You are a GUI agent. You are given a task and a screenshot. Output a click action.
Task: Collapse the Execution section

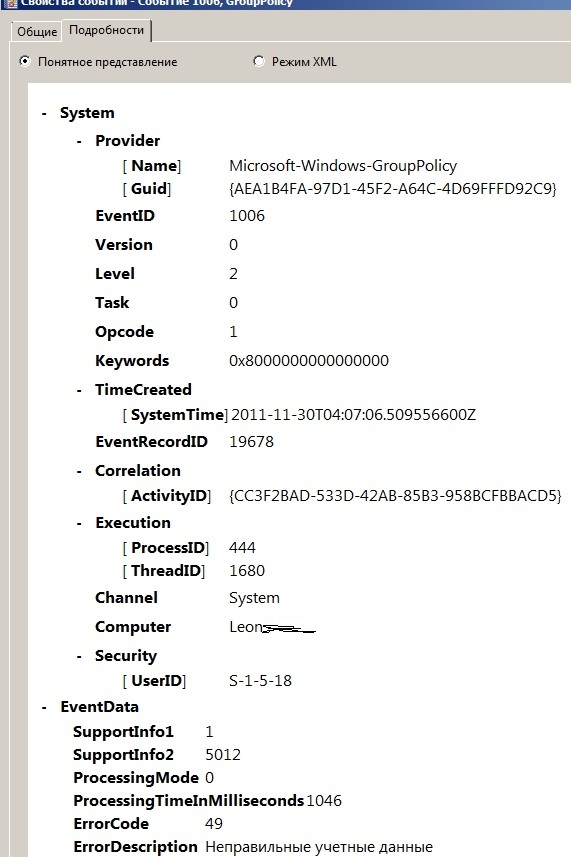tap(79, 523)
